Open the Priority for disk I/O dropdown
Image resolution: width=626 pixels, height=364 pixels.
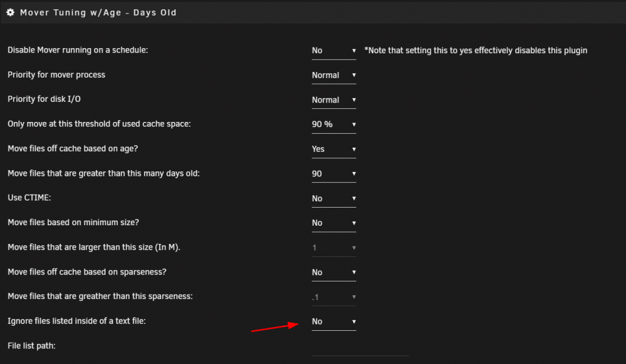334,100
